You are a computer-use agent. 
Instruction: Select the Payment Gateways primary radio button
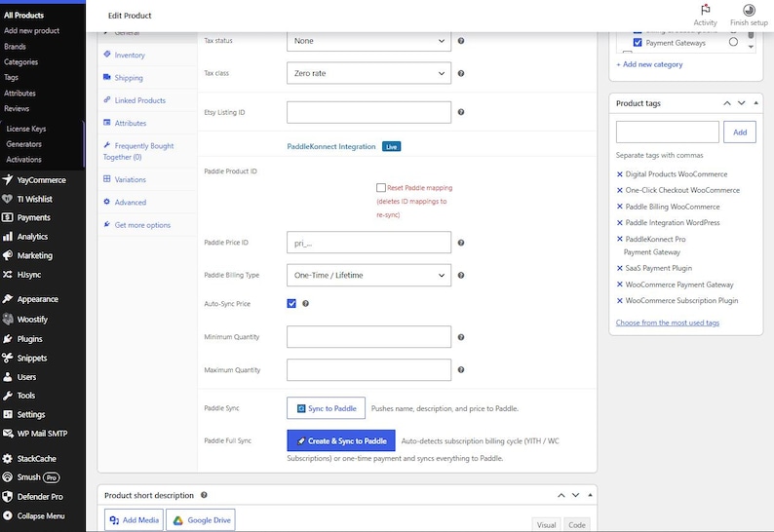[x=733, y=42]
